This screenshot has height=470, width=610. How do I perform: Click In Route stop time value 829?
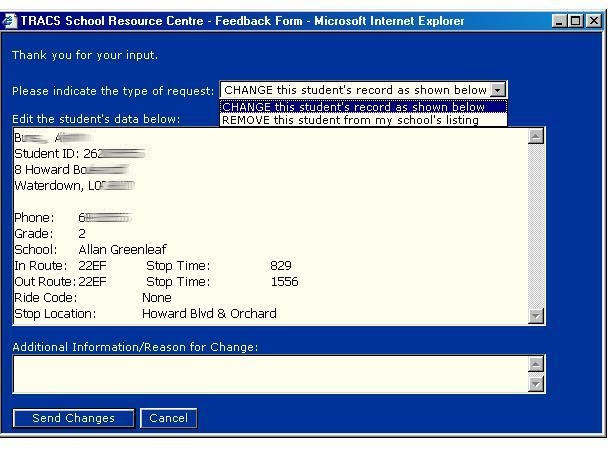pos(280,266)
